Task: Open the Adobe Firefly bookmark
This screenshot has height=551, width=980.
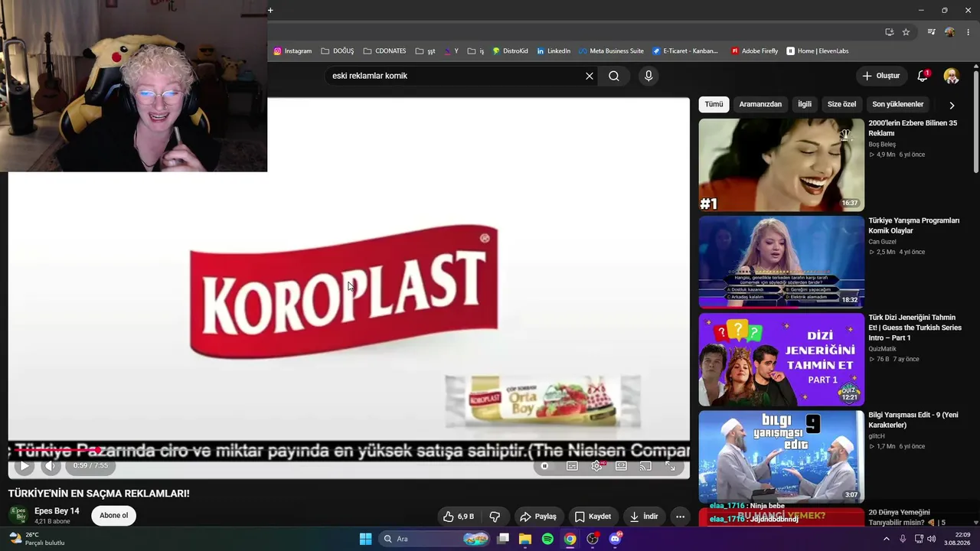Action: click(x=754, y=51)
